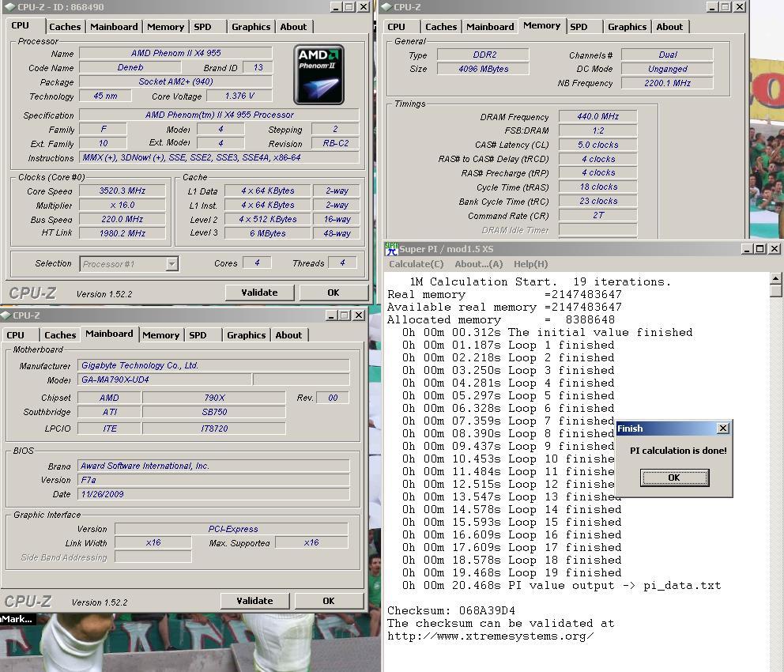The image size is (784, 672).
Task: Open Calculate(C) menu in Super PI
Action: point(416,264)
